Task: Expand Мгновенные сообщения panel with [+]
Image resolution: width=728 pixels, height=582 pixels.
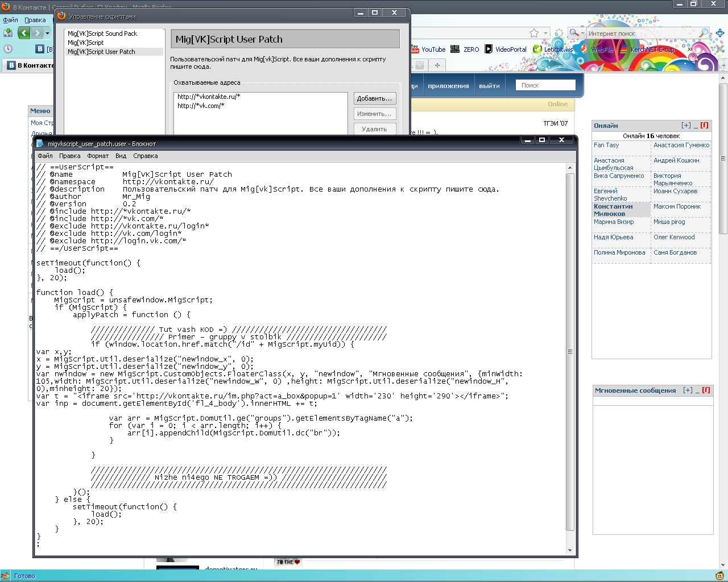Action: pos(688,390)
